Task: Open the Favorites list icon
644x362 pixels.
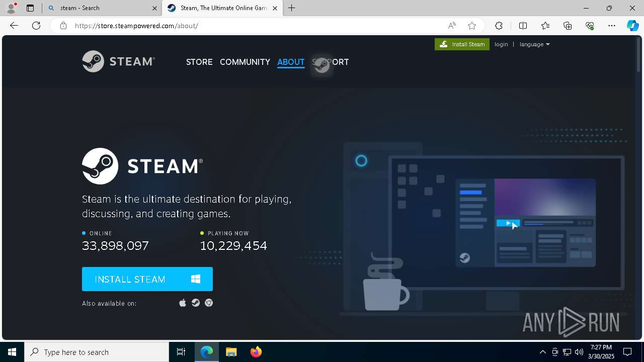Action: (545, 26)
